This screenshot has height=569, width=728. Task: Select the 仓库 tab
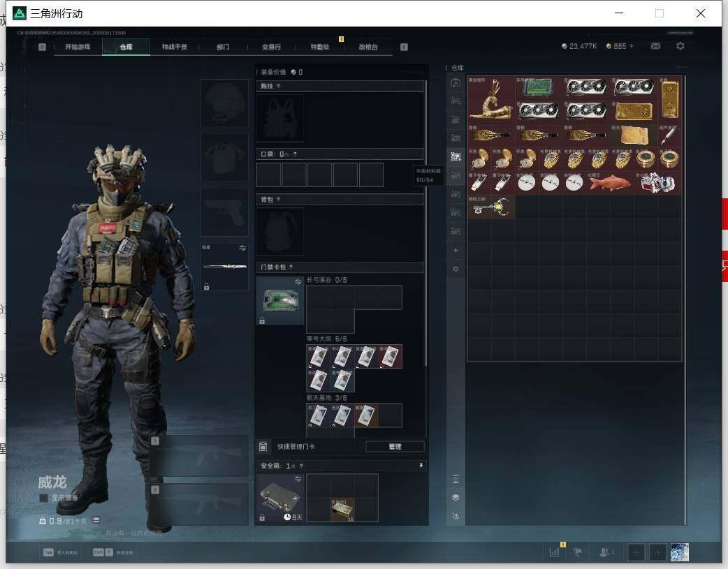(x=126, y=47)
